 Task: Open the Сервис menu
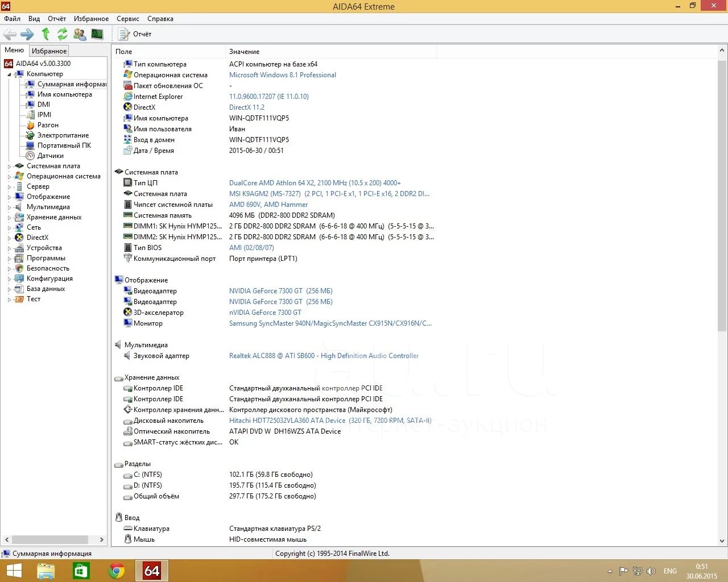pyautogui.click(x=128, y=19)
